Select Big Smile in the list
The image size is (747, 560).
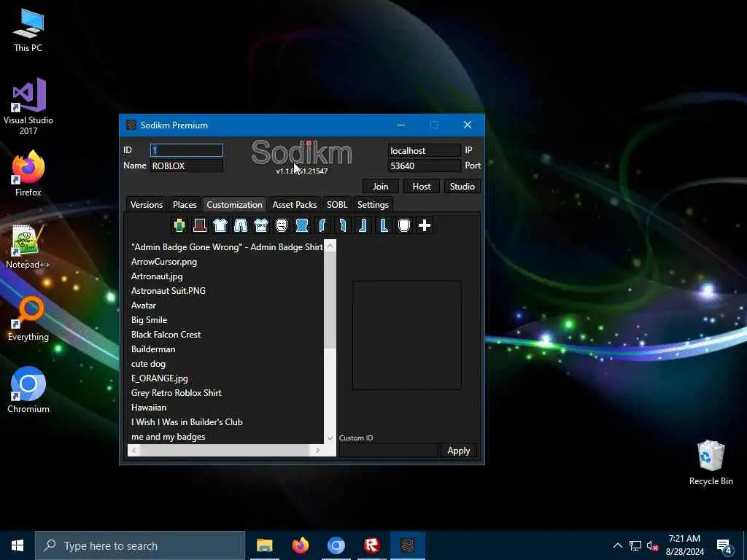point(226,320)
